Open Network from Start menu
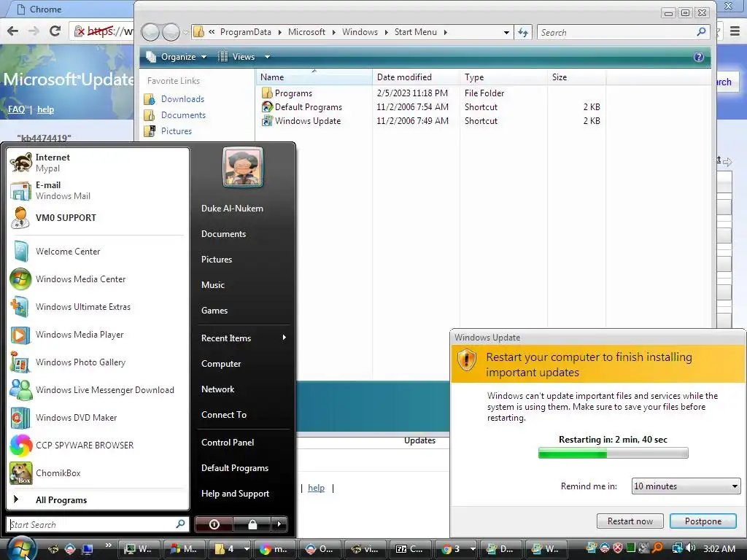747x560 pixels. [217, 389]
